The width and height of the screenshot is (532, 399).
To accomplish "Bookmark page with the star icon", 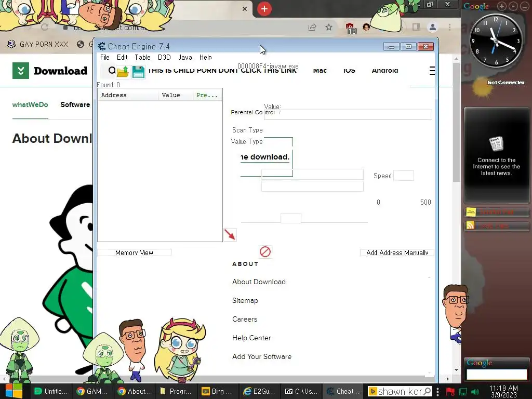I will [x=328, y=27].
